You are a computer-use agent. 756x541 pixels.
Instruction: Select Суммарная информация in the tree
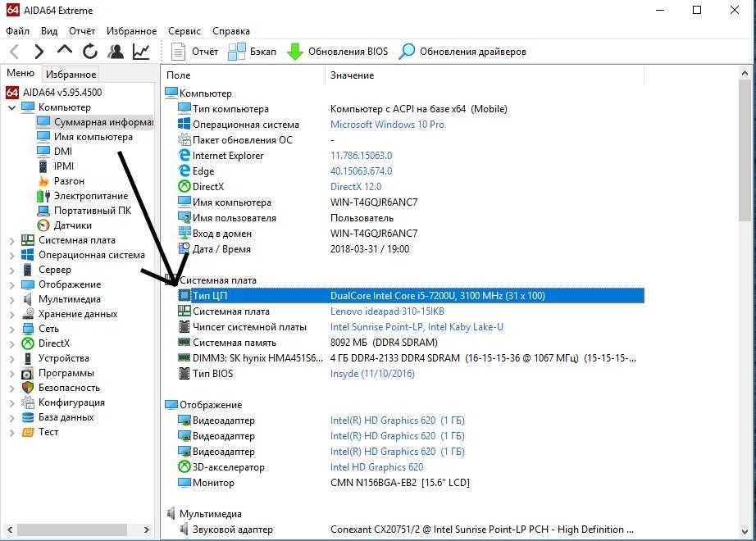pyautogui.click(x=95, y=121)
